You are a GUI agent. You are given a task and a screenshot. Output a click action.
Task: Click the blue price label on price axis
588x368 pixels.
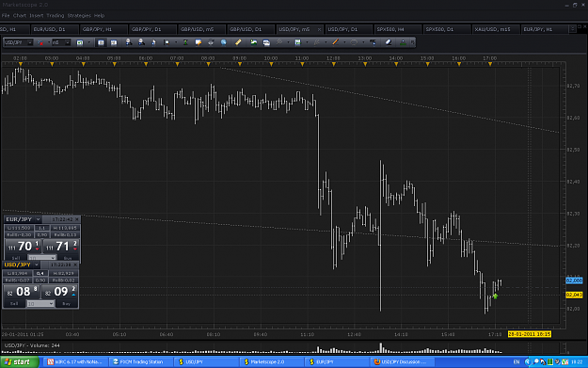(x=574, y=280)
